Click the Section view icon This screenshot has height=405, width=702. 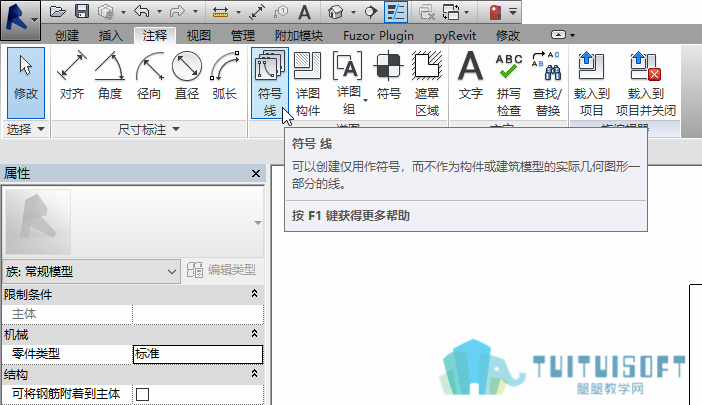click(x=371, y=12)
